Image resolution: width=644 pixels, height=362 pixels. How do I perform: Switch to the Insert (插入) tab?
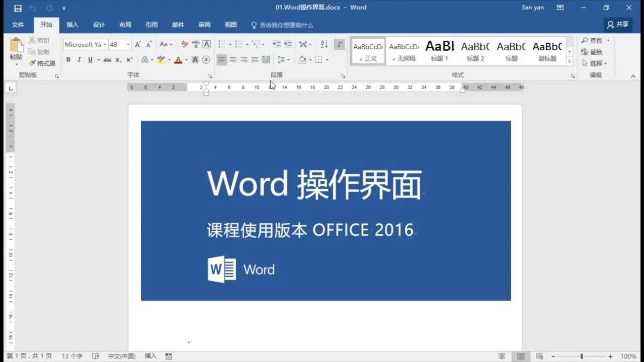pos(72,25)
